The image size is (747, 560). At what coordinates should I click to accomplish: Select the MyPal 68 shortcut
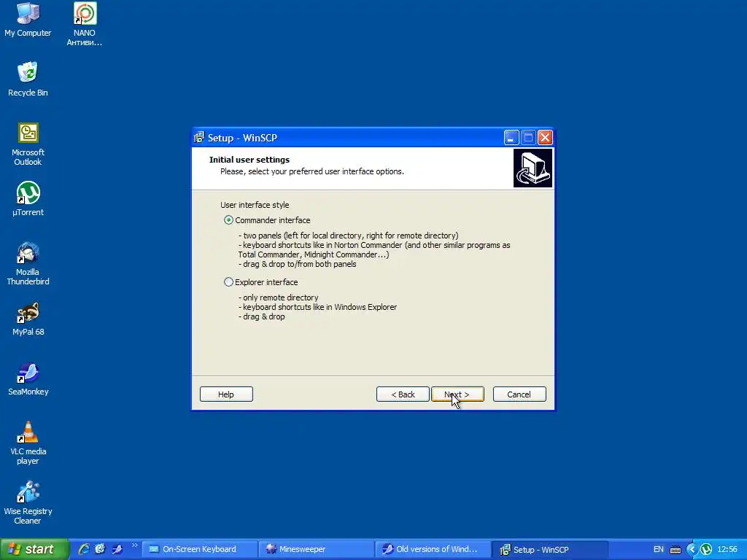click(x=28, y=319)
